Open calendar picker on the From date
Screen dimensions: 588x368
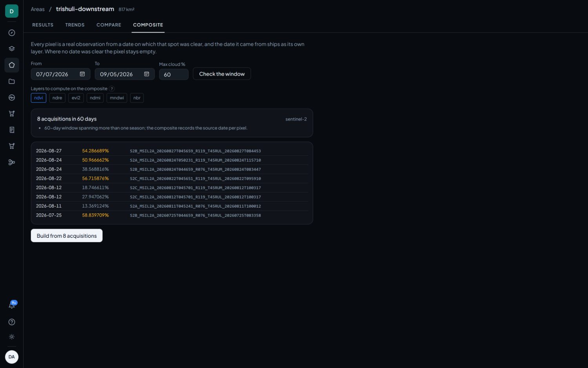click(82, 74)
